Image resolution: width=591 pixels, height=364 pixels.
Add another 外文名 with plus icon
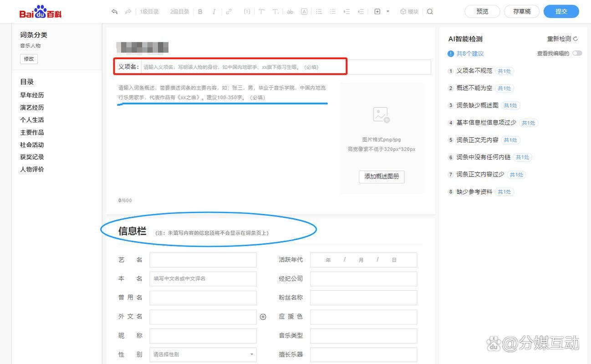tap(263, 317)
